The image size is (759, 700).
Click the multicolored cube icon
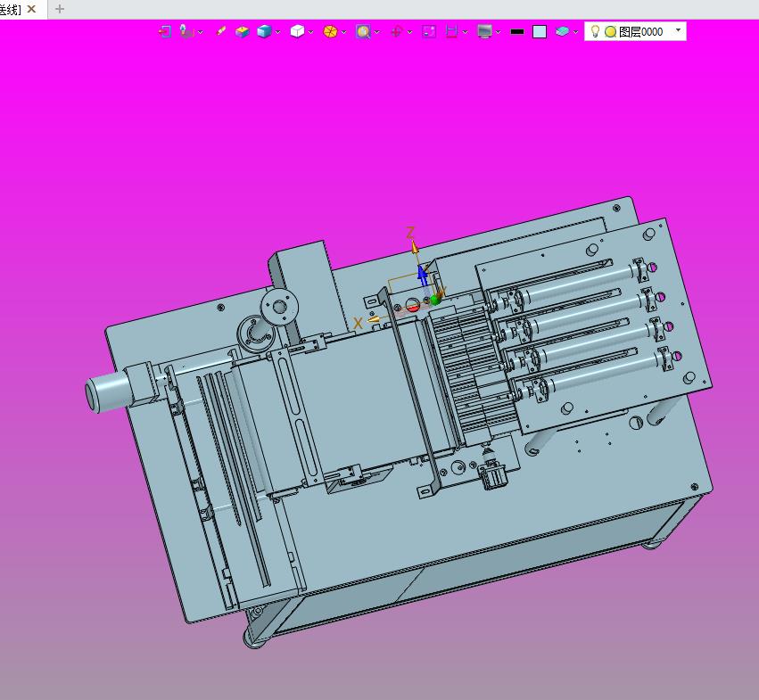pos(242,32)
